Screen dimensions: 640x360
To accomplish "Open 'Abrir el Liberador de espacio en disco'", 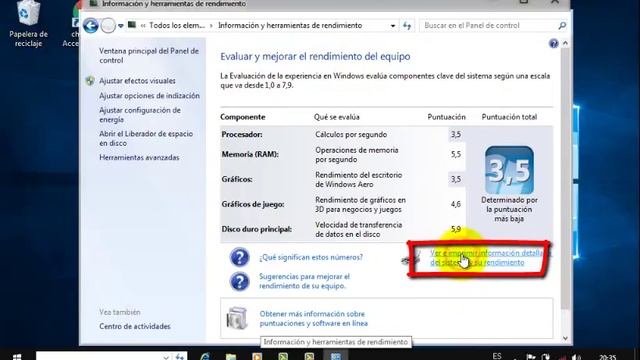I will [x=146, y=138].
